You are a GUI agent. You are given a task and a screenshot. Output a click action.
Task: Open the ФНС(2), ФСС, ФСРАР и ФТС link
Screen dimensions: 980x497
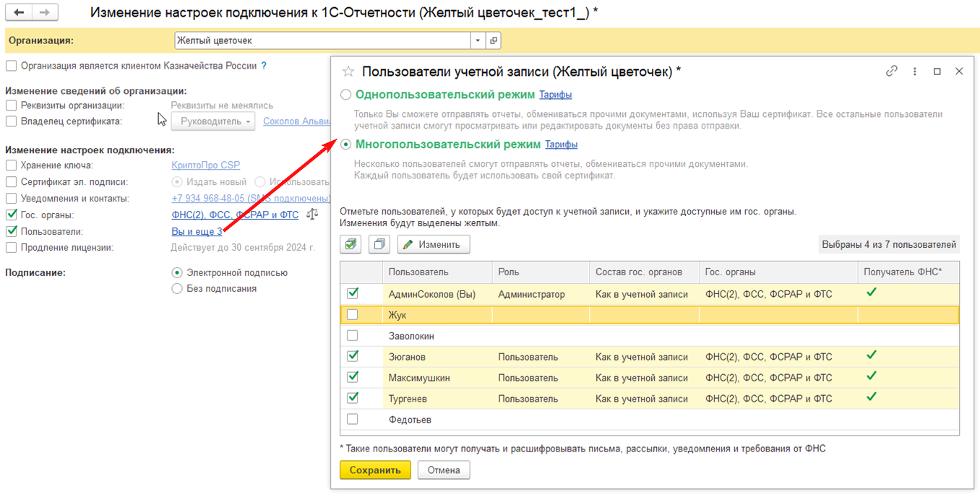[x=235, y=215]
